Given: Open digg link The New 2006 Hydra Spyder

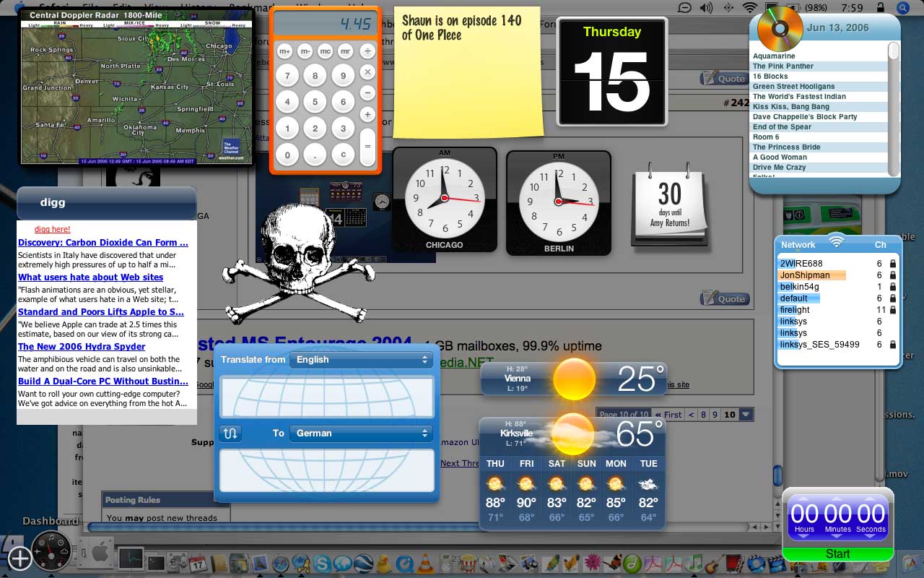Looking at the screenshot, I should pos(82,347).
